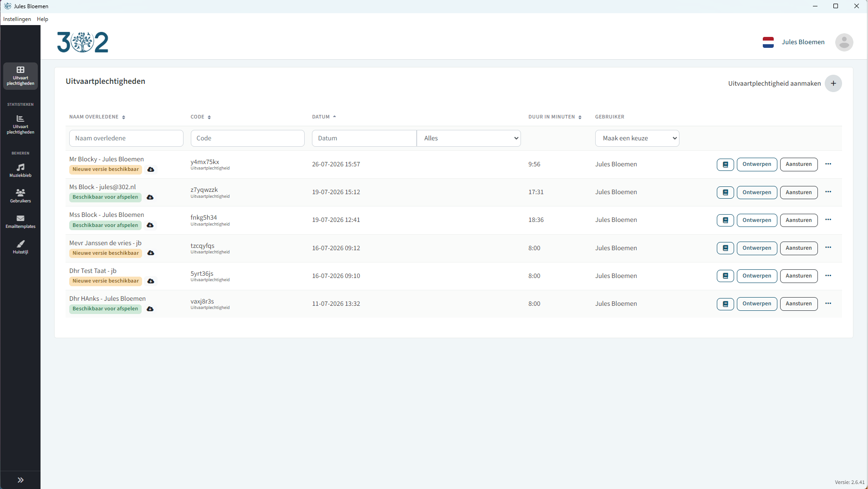
Task: Click Aansturen for Dhr Test Taat
Action: (799, 276)
